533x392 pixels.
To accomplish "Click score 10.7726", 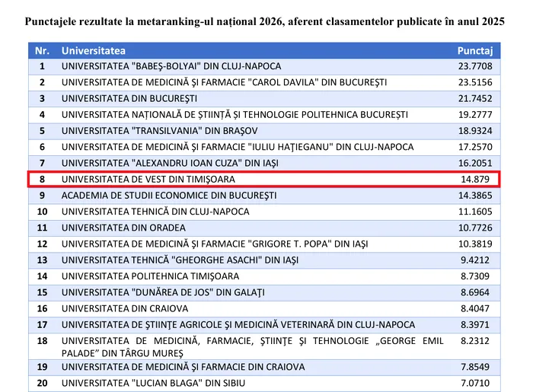I will pyautogui.click(x=475, y=228).
